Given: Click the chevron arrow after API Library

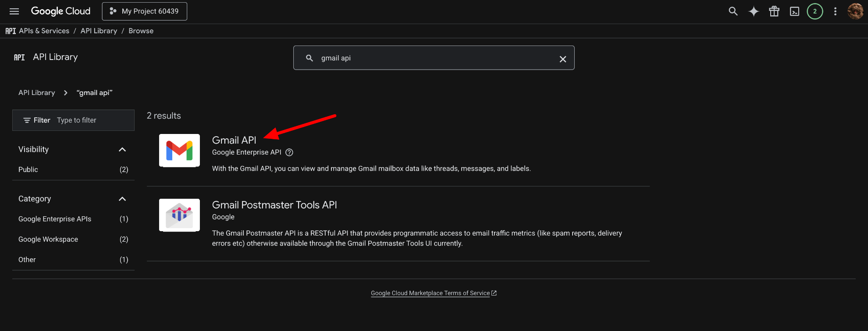Looking at the screenshot, I should pyautogui.click(x=66, y=93).
